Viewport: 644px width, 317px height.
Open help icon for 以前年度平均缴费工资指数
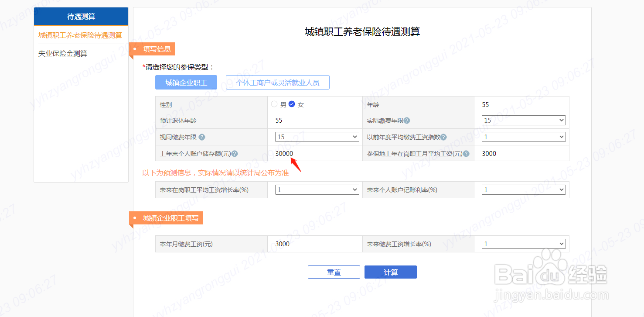click(443, 137)
